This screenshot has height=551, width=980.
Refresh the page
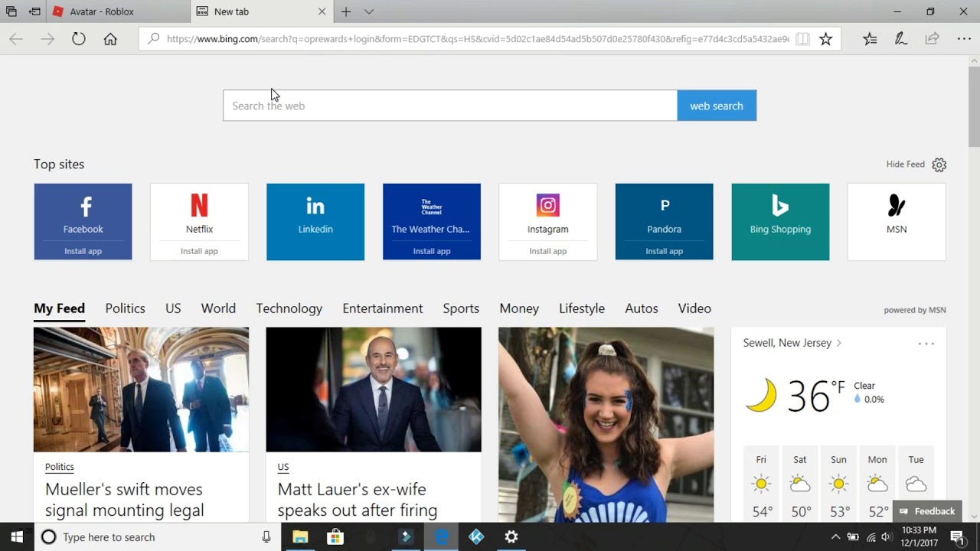pos(79,39)
